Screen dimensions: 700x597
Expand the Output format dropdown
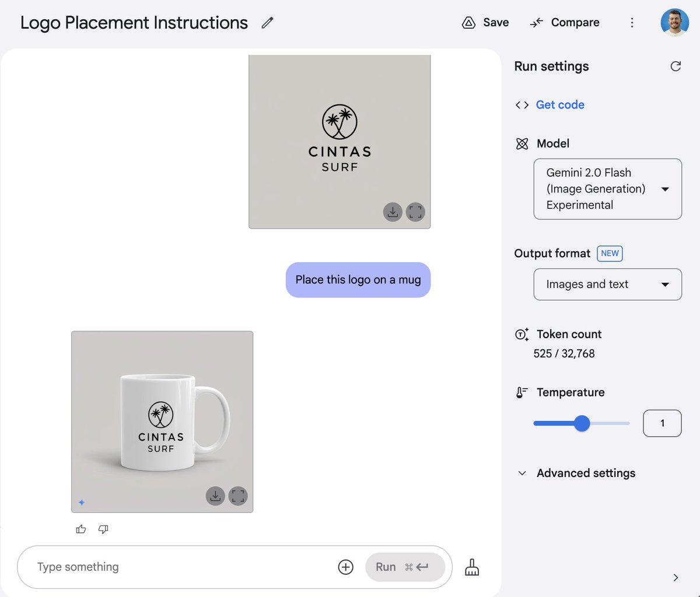(608, 285)
